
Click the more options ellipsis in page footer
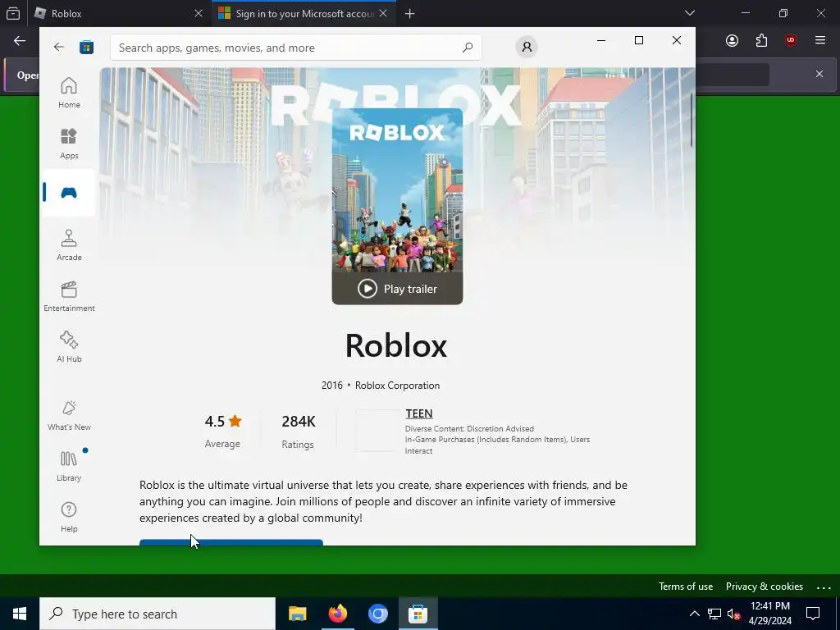tap(824, 587)
